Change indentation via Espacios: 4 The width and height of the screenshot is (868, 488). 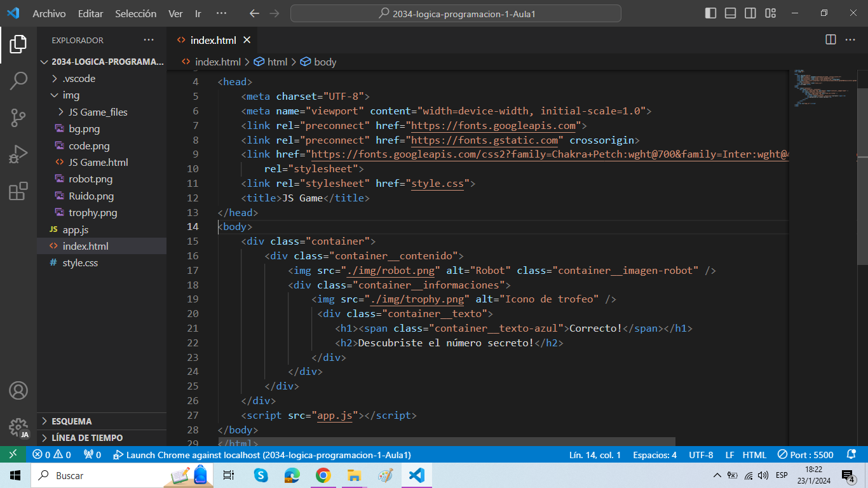click(654, 455)
